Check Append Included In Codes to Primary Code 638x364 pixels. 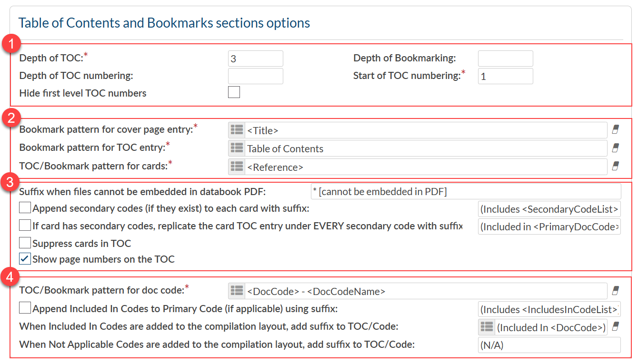(x=25, y=309)
